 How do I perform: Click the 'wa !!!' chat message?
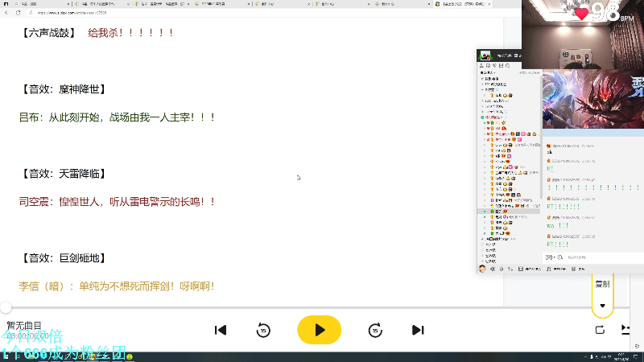click(x=557, y=226)
